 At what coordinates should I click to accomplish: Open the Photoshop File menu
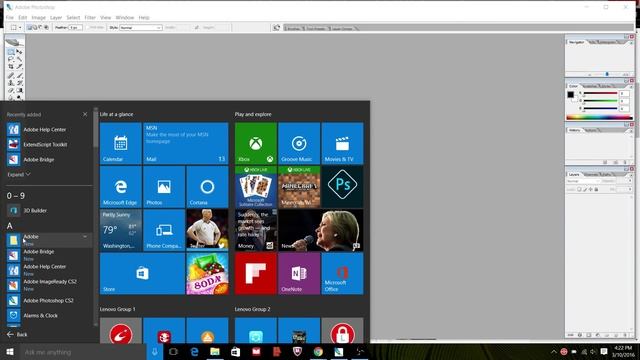tap(10, 18)
